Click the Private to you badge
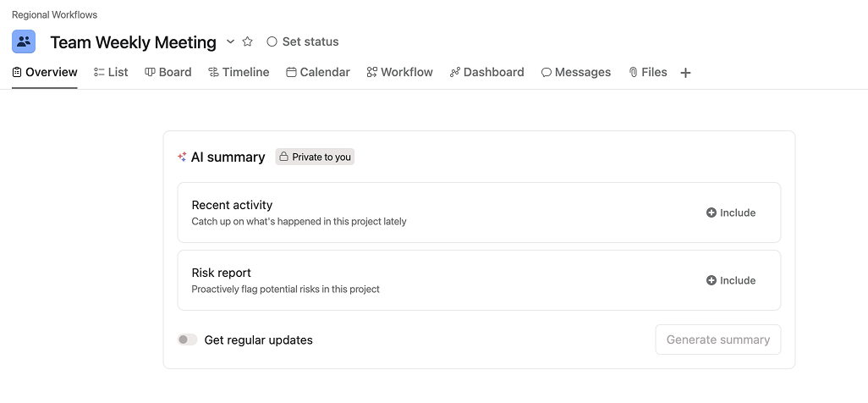868x403 pixels. [315, 157]
